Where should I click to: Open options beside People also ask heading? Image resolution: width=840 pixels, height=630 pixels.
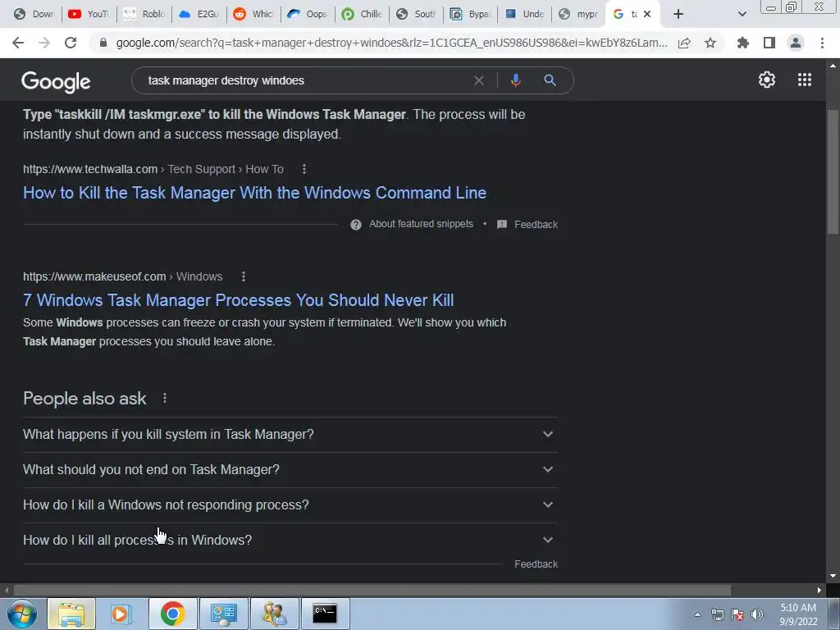click(x=165, y=398)
